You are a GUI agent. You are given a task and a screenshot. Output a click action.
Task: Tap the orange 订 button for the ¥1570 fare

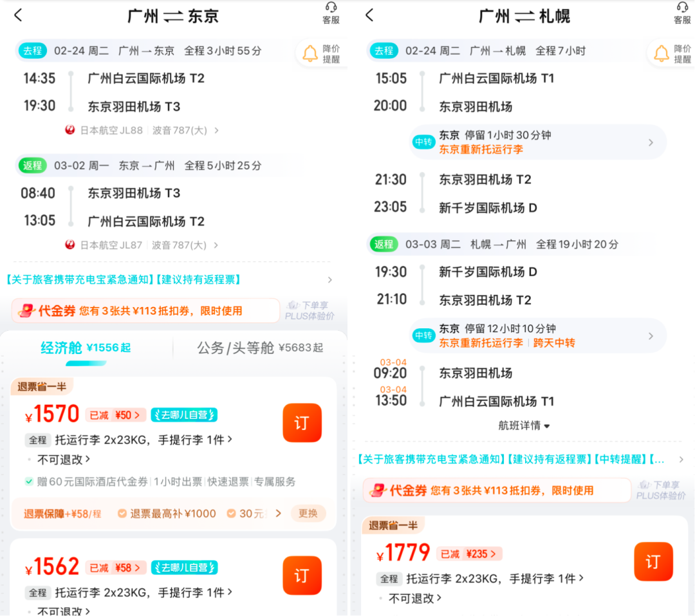pos(302,423)
